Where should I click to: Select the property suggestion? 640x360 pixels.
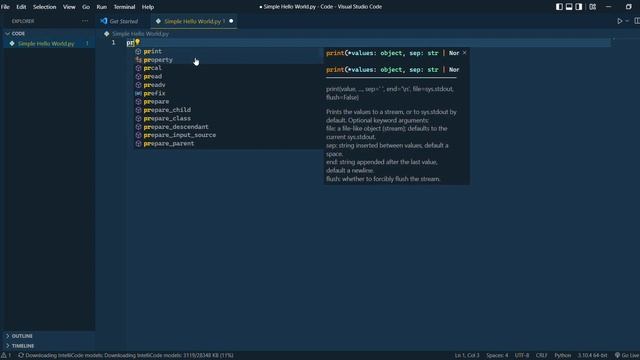coord(229,60)
